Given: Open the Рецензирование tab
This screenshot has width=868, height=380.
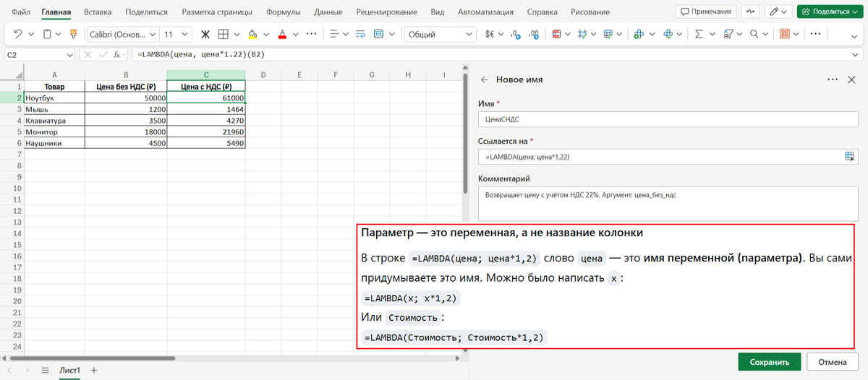Looking at the screenshot, I should click(x=388, y=12).
